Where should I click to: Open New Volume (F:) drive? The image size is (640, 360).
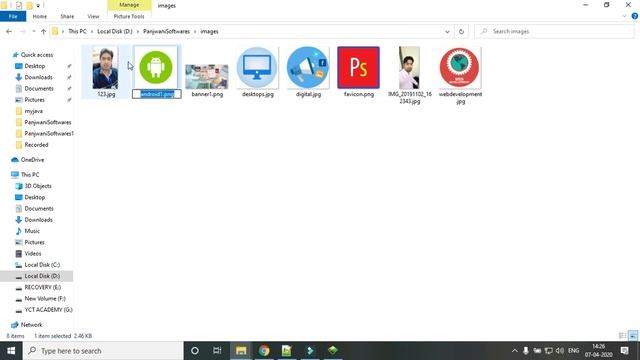point(45,299)
